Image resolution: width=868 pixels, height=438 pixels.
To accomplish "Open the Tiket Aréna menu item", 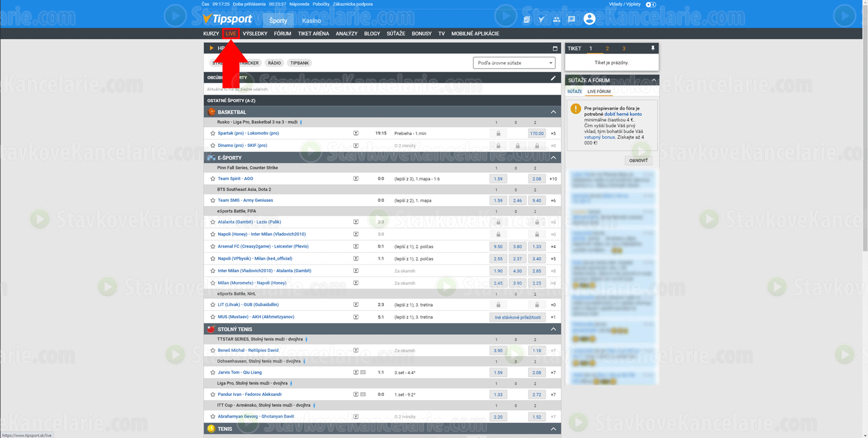I will tap(313, 34).
